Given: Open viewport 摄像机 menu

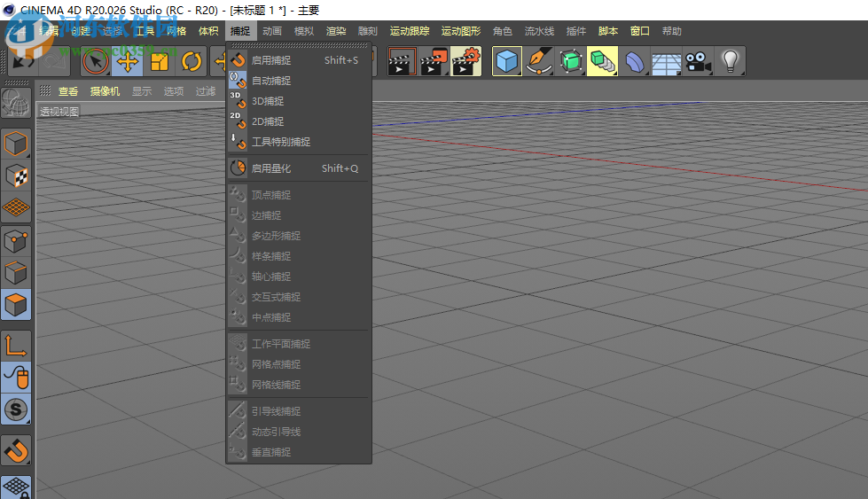Looking at the screenshot, I should pyautogui.click(x=106, y=91).
